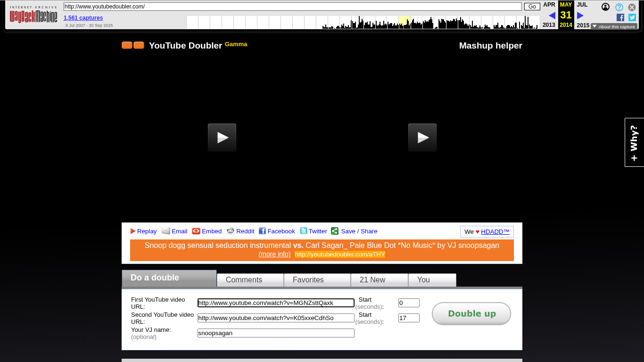Open the Wayback help question-mark icon

(x=619, y=7)
